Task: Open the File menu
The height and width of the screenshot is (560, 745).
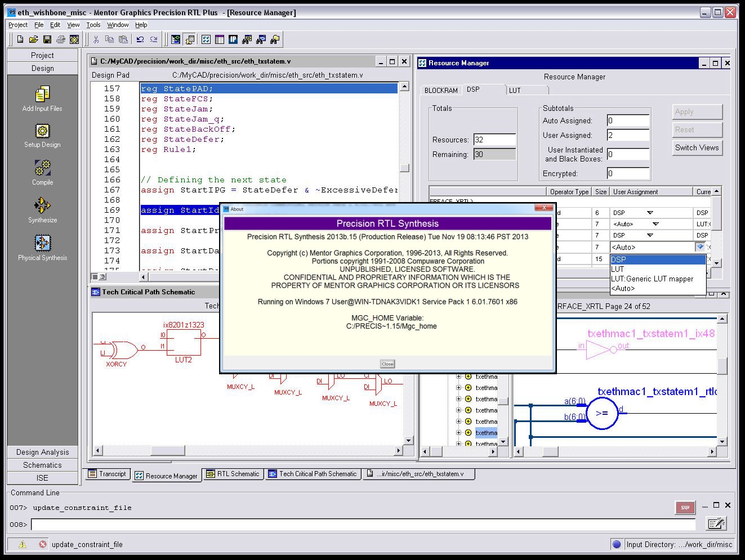Action: [x=39, y=25]
